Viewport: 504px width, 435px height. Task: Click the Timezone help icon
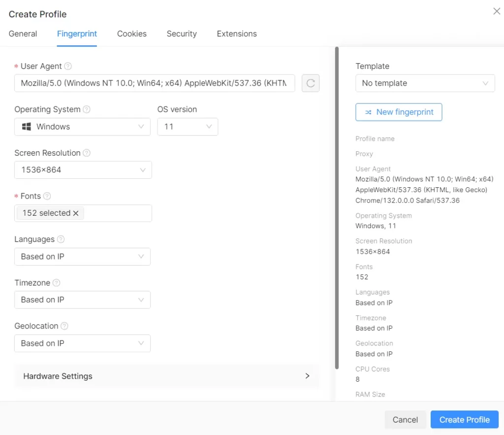click(57, 283)
